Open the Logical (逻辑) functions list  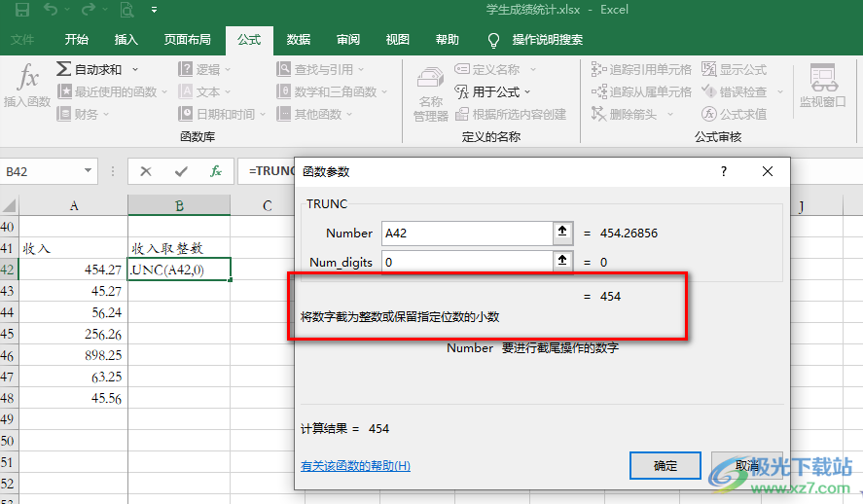pos(204,70)
